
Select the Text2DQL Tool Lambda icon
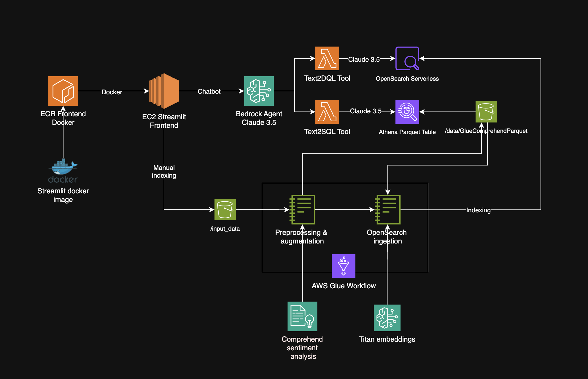point(327,58)
